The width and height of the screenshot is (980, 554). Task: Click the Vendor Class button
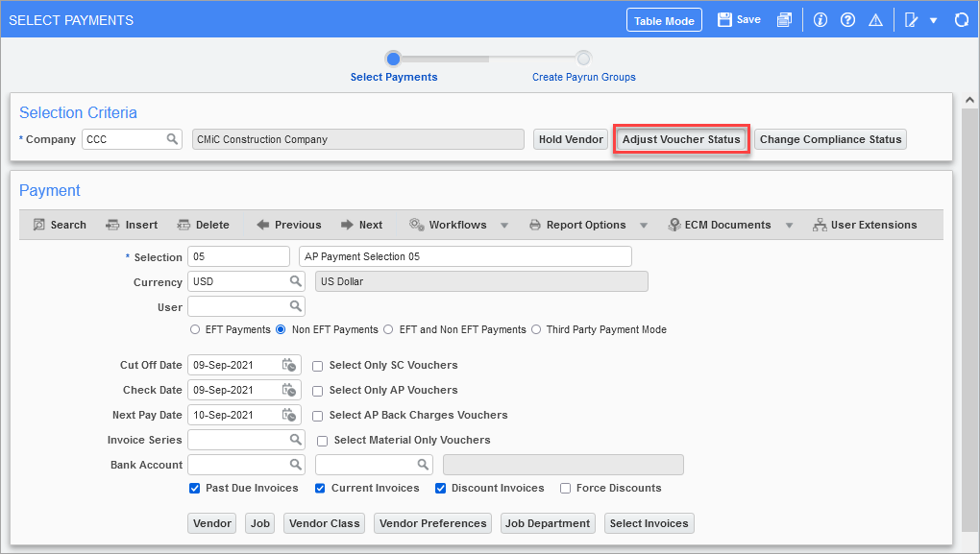tap(325, 523)
